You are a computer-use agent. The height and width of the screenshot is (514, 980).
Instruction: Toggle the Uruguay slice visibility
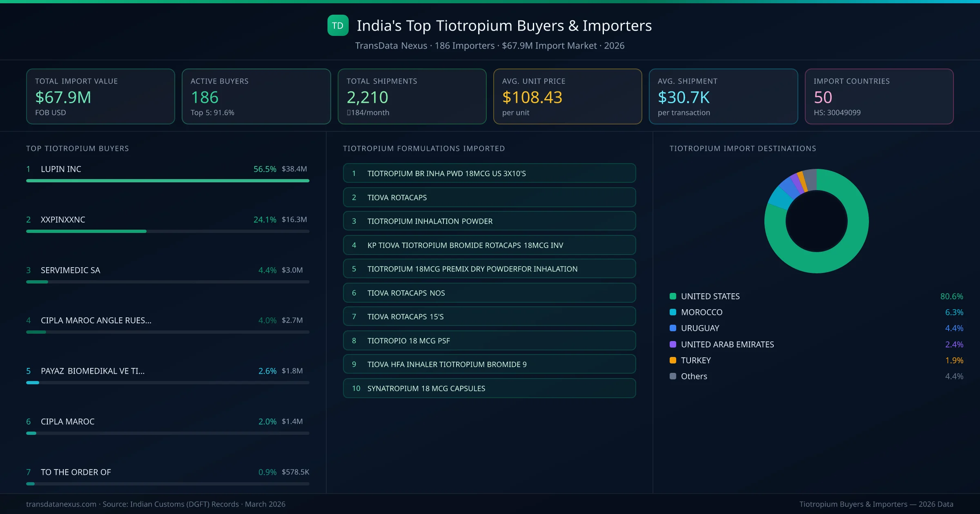[x=699, y=328]
